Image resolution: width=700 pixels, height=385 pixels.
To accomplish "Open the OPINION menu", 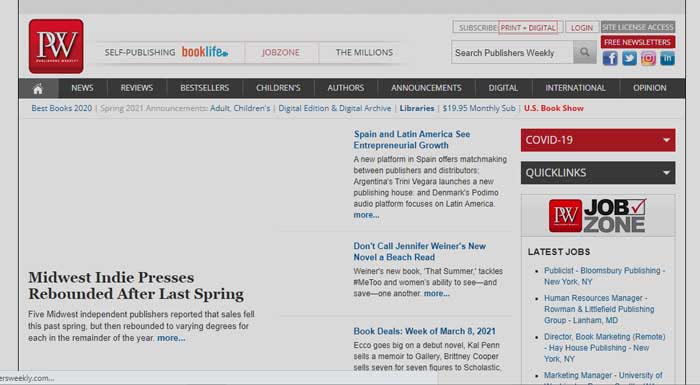I will click(650, 88).
